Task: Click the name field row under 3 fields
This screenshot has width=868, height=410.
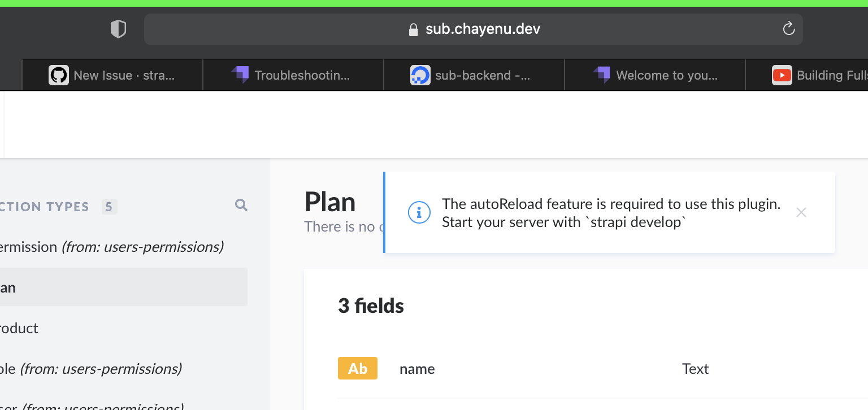Action: coord(417,368)
